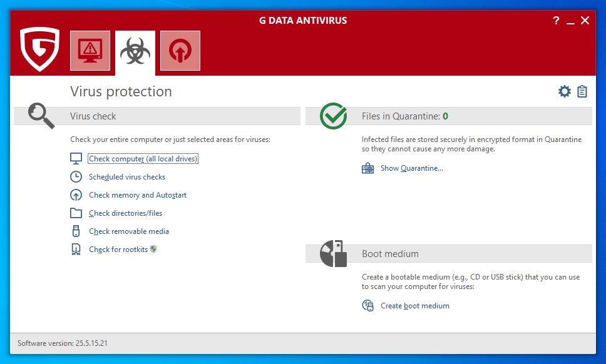
Task: Click the Software version 25.5.15.21 text
Action: (62, 343)
